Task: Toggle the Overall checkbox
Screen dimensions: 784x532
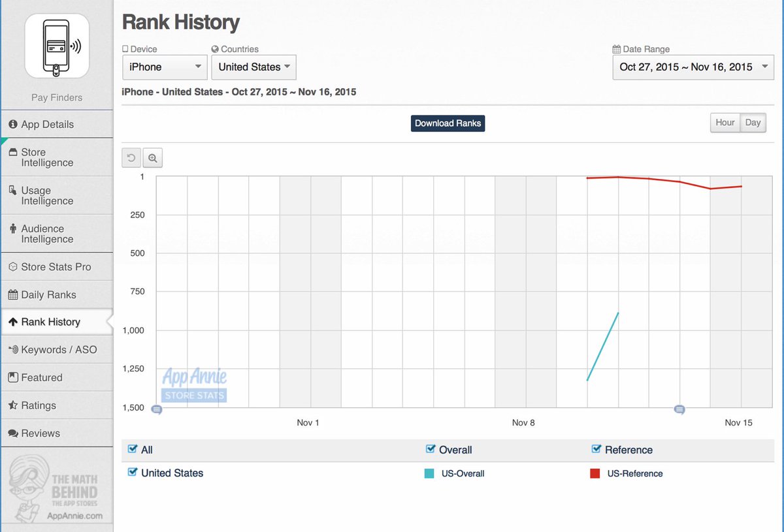Action: (x=431, y=449)
